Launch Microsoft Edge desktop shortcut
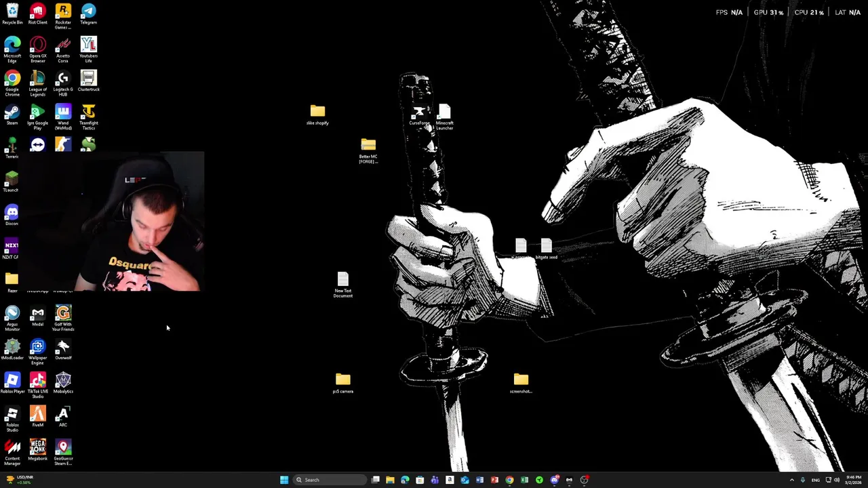868x488 pixels. click(x=12, y=49)
